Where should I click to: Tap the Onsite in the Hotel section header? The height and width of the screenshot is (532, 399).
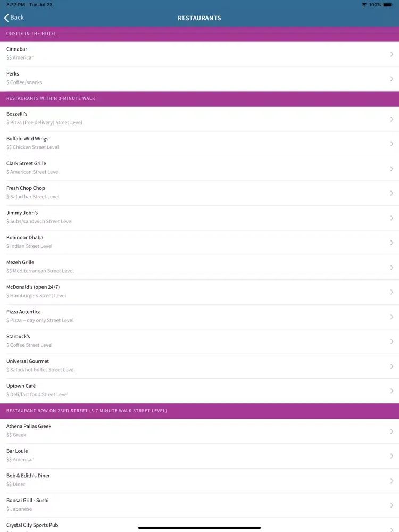point(199,34)
